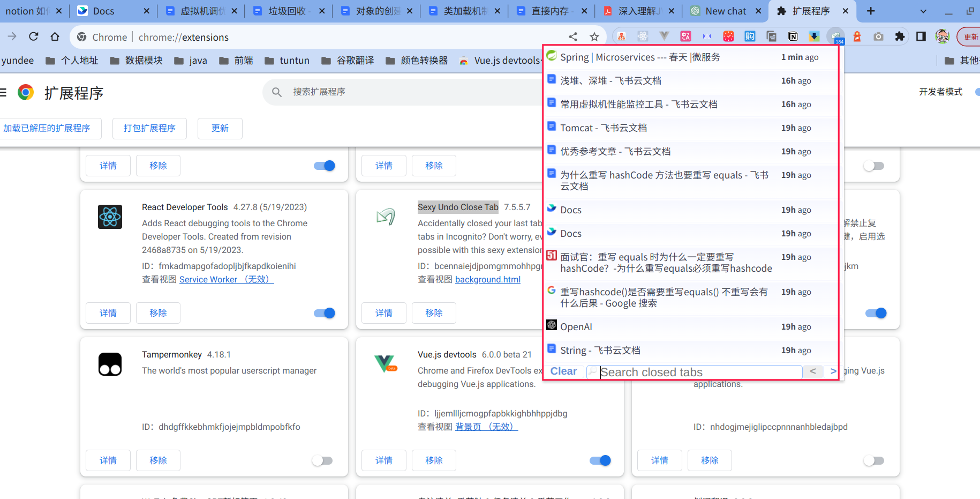Screen dimensions: 980x499
Task: Open the Notion extension icon in toolbar
Action: point(793,36)
